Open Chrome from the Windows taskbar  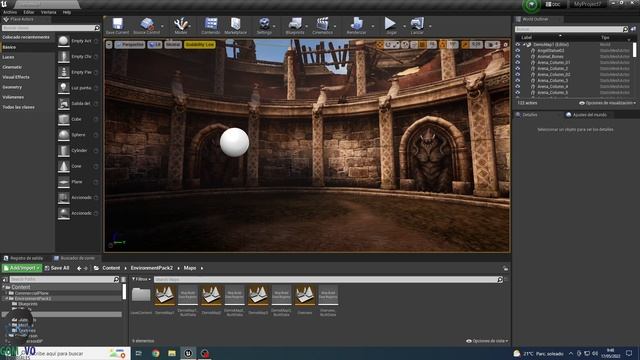tap(156, 353)
